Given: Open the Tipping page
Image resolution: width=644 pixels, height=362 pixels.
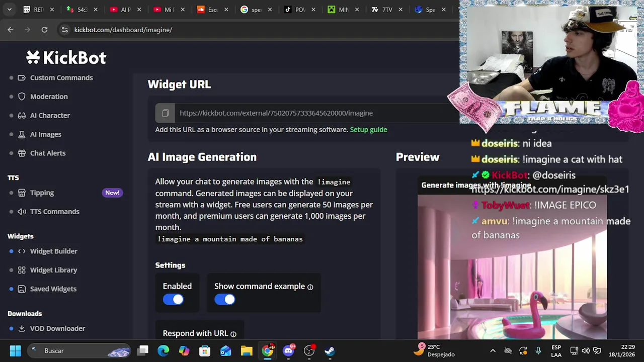Looking at the screenshot, I should click(x=42, y=193).
